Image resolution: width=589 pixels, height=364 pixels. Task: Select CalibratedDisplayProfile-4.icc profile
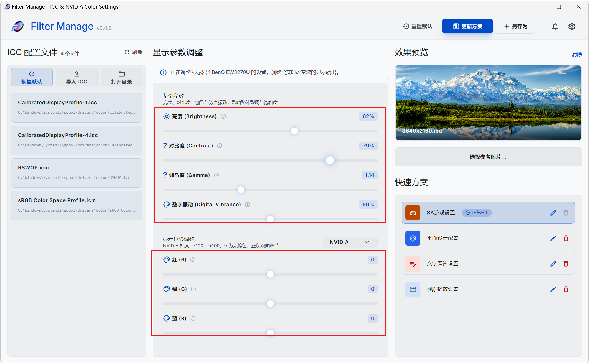point(77,141)
